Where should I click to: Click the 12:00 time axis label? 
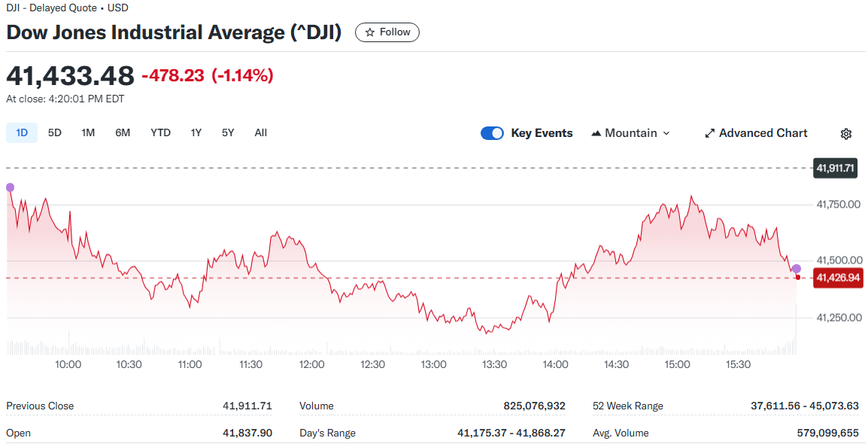[x=311, y=364]
